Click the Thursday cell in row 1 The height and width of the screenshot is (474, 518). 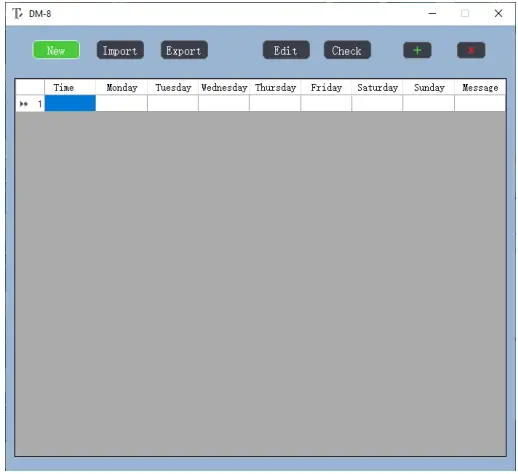click(275, 103)
